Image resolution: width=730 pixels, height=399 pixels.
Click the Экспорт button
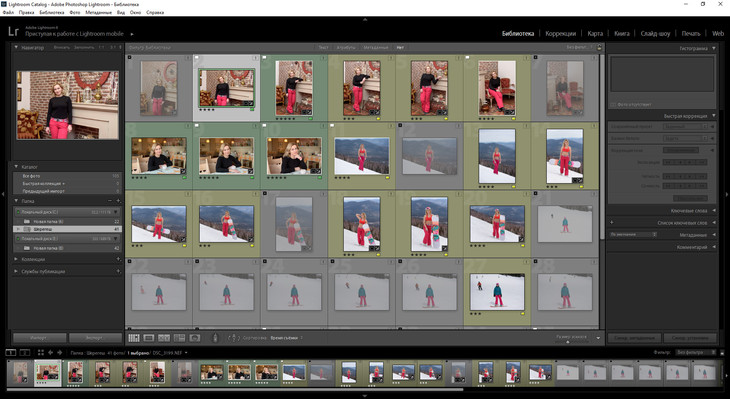click(x=95, y=338)
